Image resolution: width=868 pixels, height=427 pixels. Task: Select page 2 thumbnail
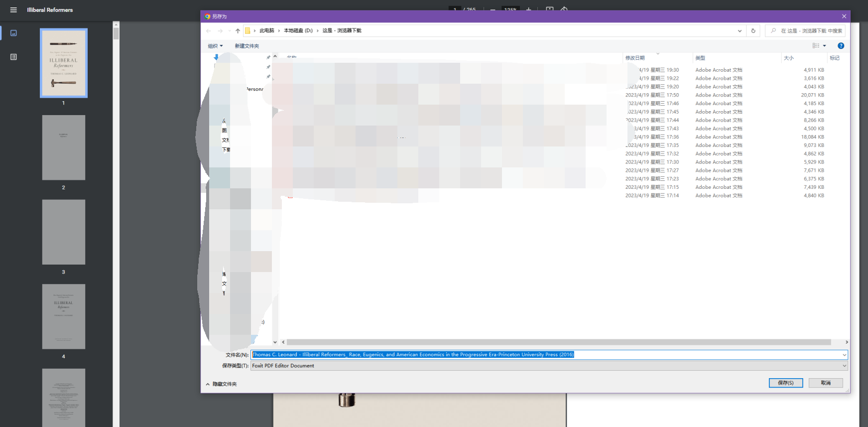pos(64,147)
